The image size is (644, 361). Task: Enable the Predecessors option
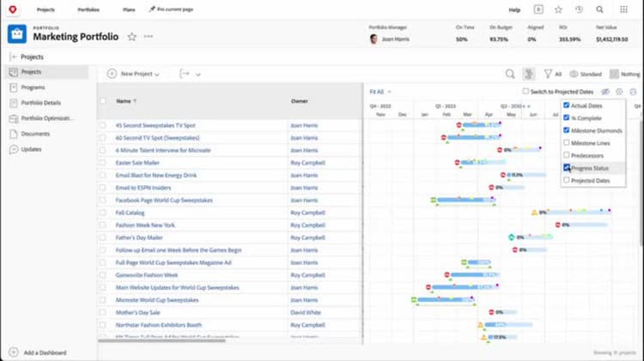[x=567, y=155]
